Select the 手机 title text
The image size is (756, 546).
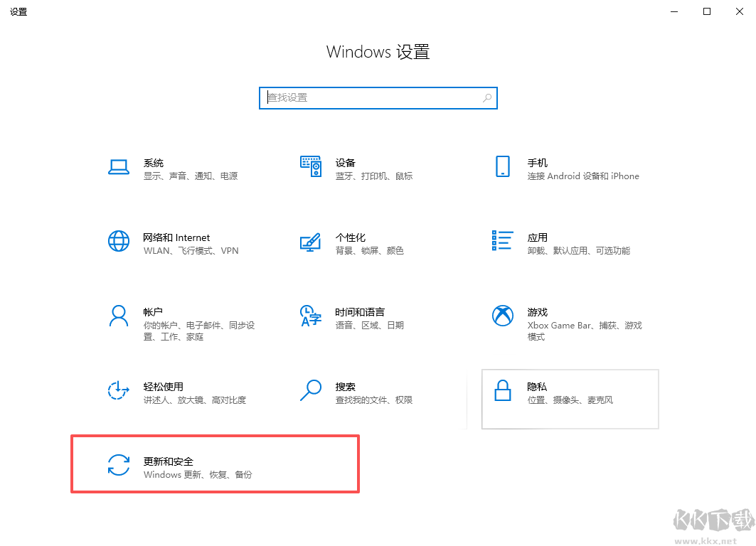tap(537, 163)
